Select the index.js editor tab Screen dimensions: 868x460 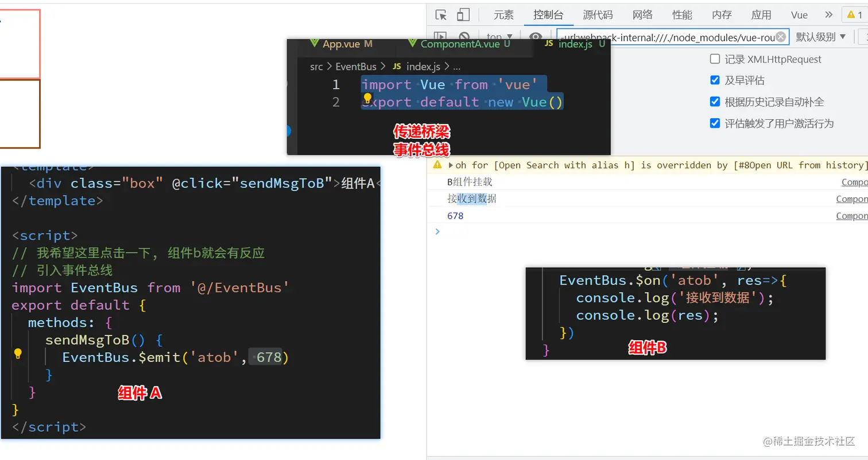(575, 44)
